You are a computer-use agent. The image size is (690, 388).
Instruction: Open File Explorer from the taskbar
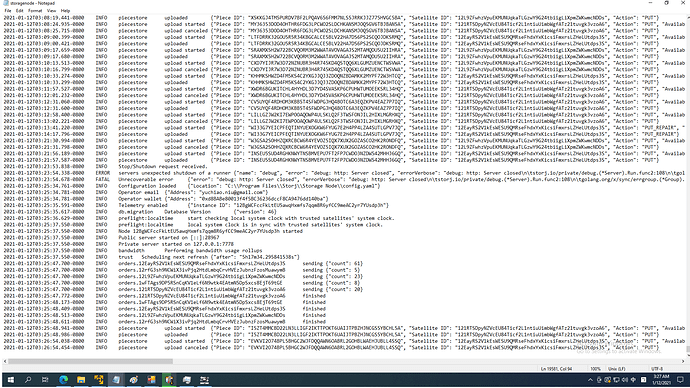click(x=81, y=380)
